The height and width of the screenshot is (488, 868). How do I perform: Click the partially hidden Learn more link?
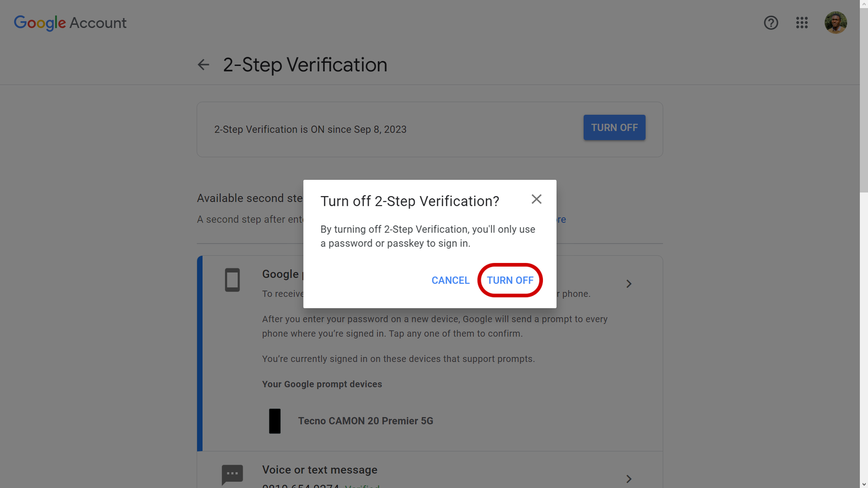pyautogui.click(x=561, y=219)
